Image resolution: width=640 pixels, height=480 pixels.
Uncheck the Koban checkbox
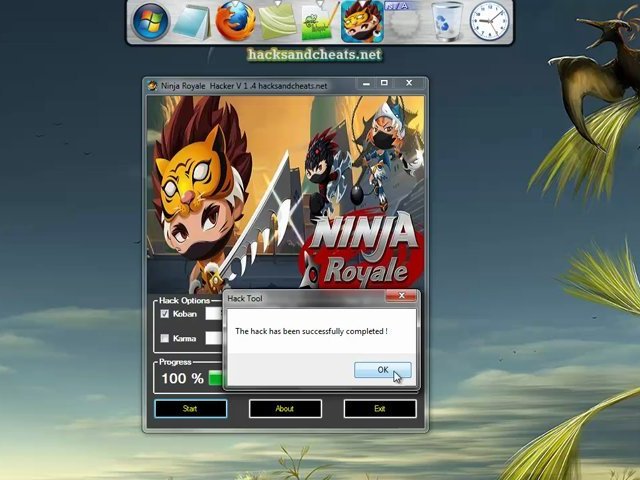point(165,314)
